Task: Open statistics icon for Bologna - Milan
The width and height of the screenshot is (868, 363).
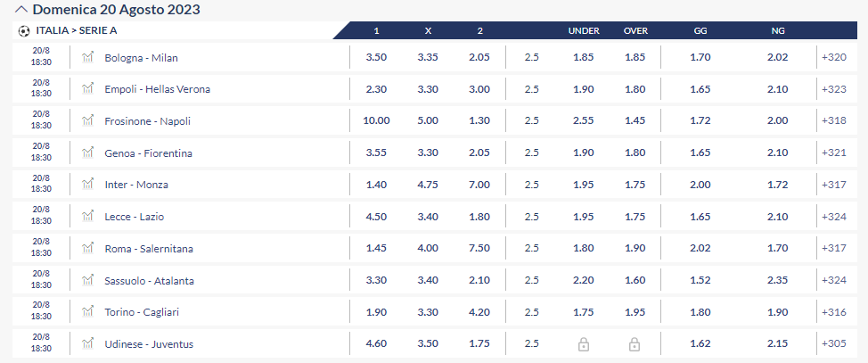Action: pyautogui.click(x=87, y=56)
